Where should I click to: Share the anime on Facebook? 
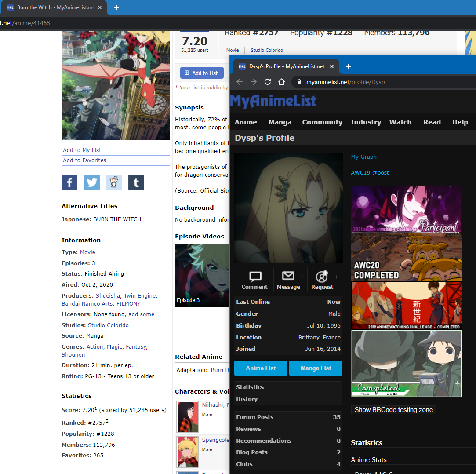click(x=69, y=182)
